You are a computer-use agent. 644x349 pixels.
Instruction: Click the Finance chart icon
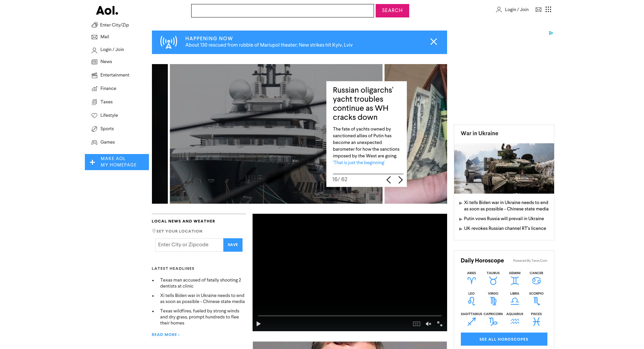point(95,89)
